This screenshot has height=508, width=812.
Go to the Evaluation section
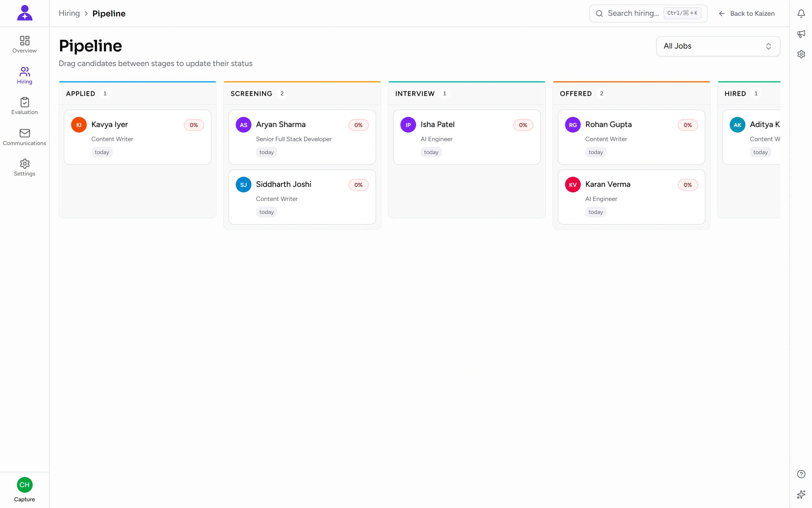click(x=25, y=106)
